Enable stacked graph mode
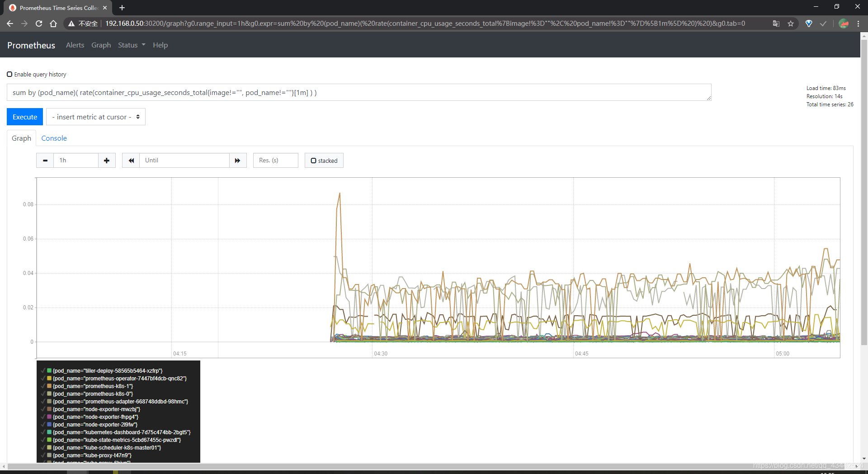 [313, 161]
